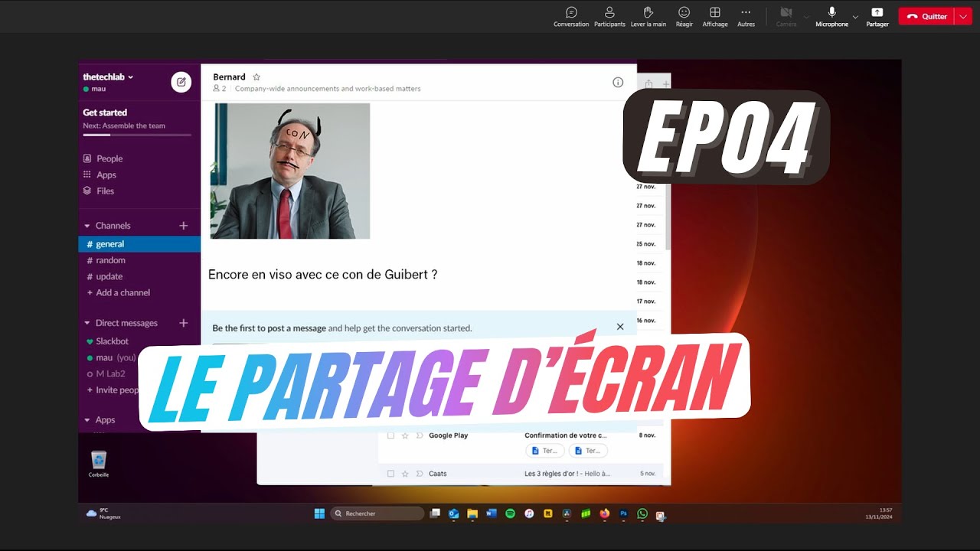Open the Conversation chat panel
The image size is (980, 551).
571,17
